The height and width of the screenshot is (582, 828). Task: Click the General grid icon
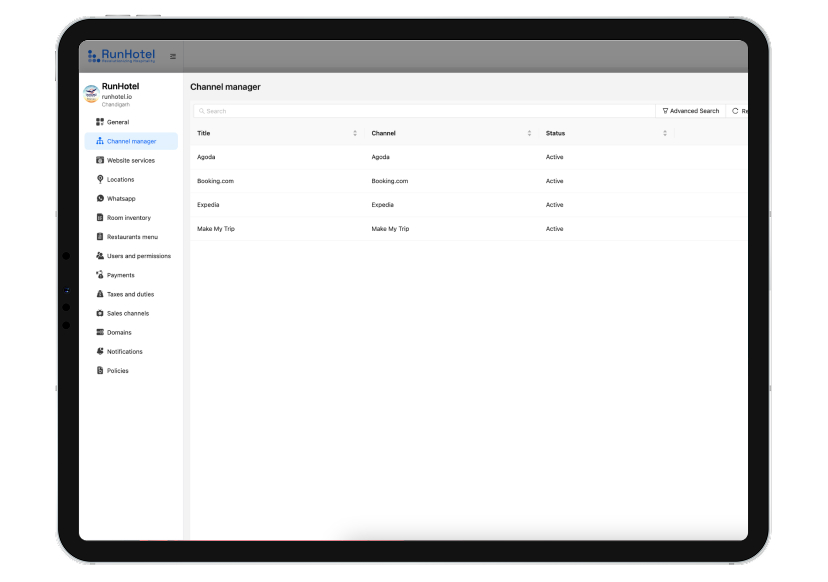pyautogui.click(x=100, y=122)
